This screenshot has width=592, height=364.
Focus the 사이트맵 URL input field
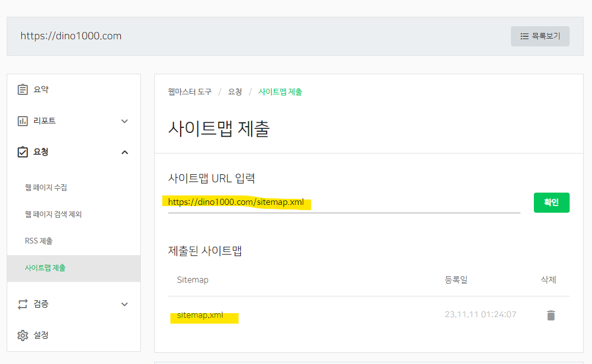coord(344,203)
